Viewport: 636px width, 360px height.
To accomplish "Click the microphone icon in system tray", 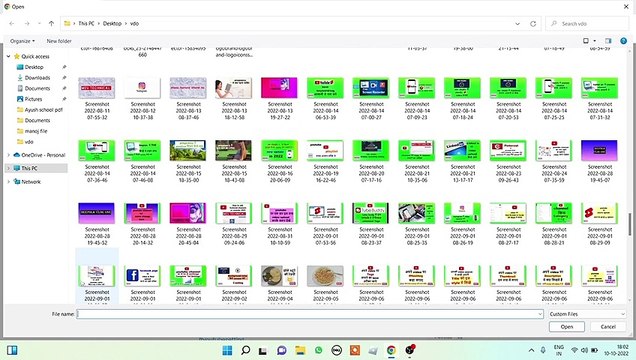I will 543,350.
